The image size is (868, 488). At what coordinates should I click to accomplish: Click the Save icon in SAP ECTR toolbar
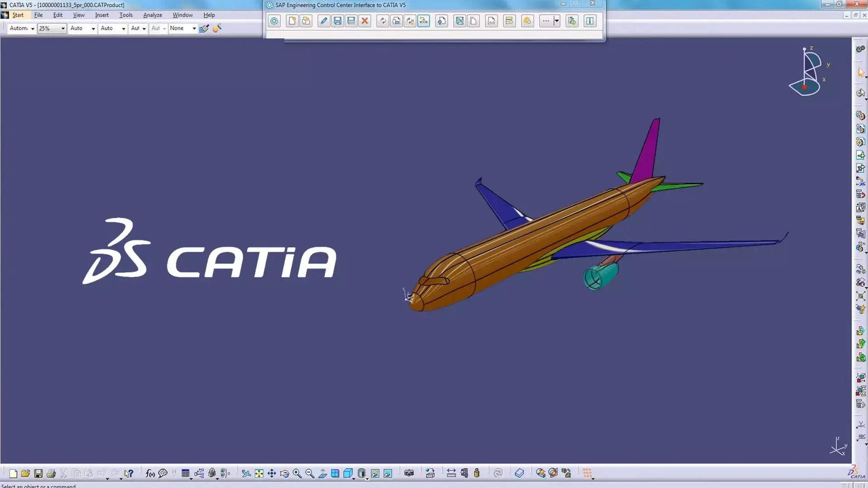(x=337, y=21)
